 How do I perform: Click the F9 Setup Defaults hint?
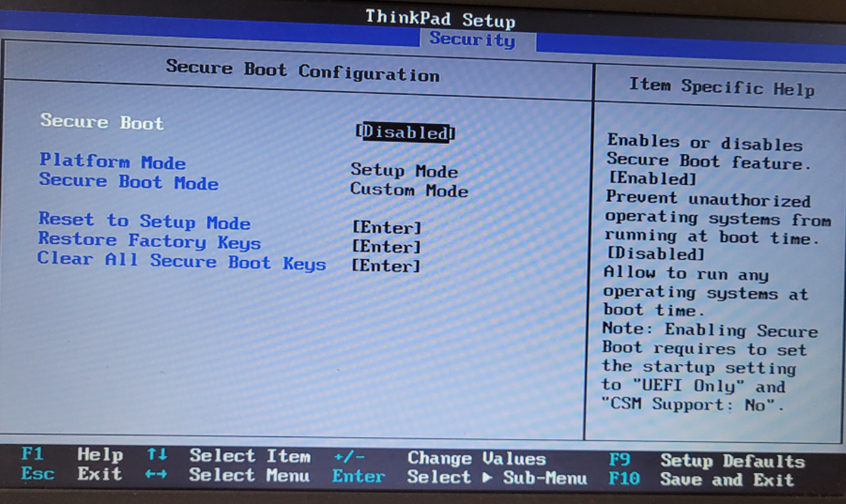(x=707, y=461)
